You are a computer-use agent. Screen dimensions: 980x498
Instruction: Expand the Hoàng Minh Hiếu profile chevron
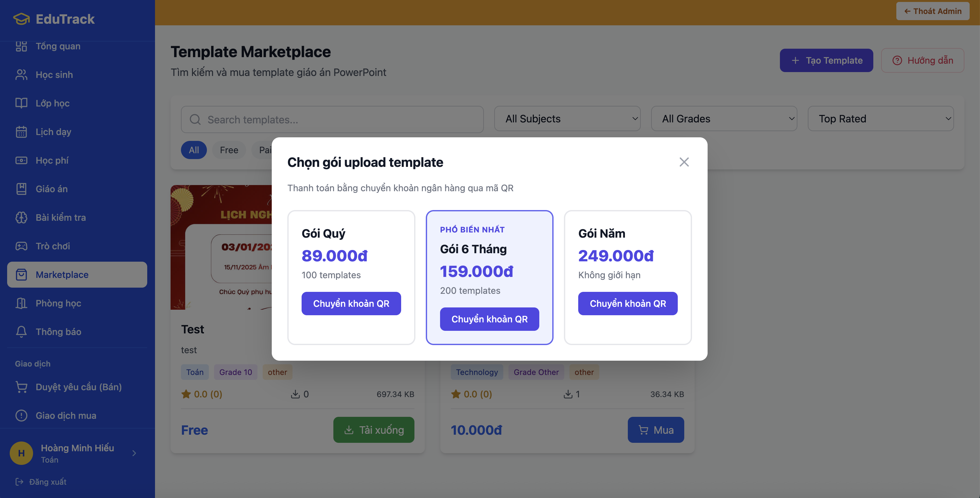[x=134, y=453]
